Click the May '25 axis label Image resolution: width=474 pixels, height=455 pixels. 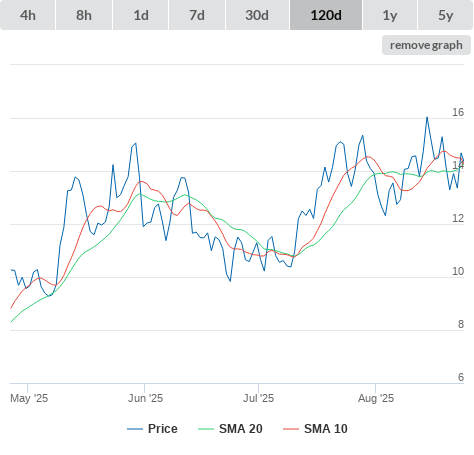29,398
